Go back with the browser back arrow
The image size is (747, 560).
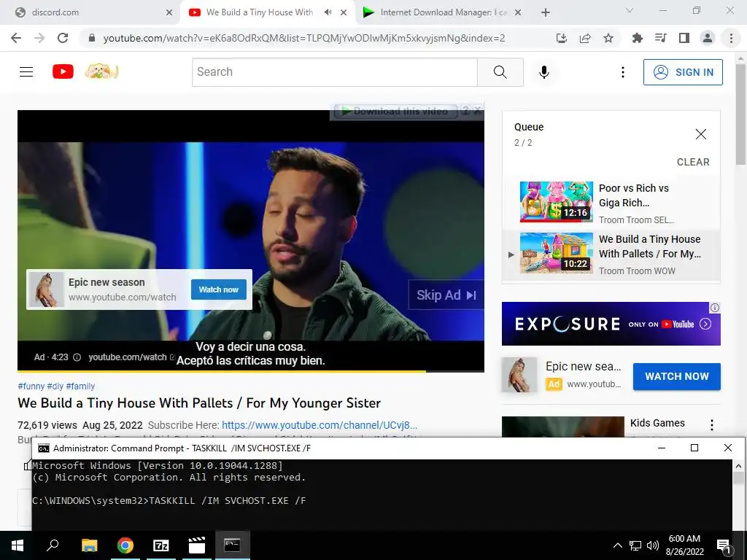coord(16,38)
